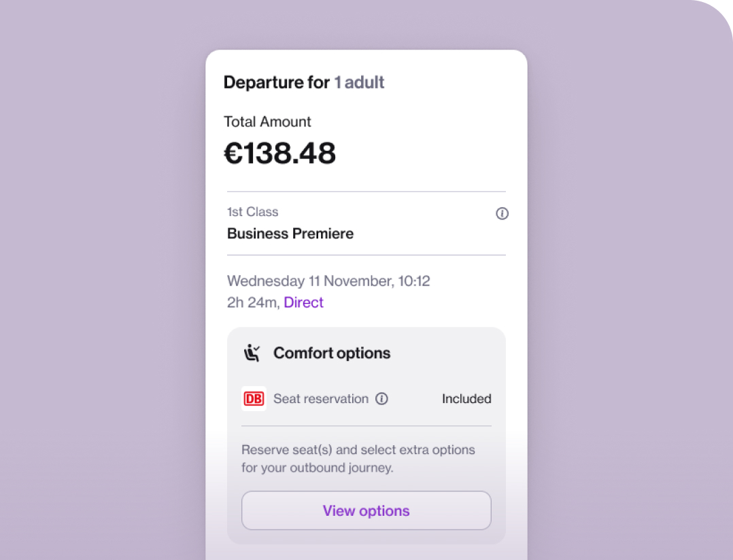Click the €138.48 total price
733x560 pixels.
[280, 154]
